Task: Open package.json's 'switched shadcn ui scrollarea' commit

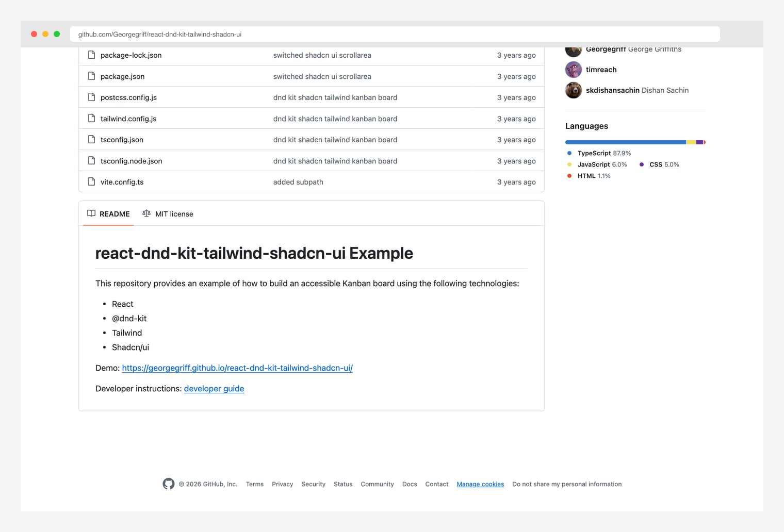Action: click(x=322, y=76)
